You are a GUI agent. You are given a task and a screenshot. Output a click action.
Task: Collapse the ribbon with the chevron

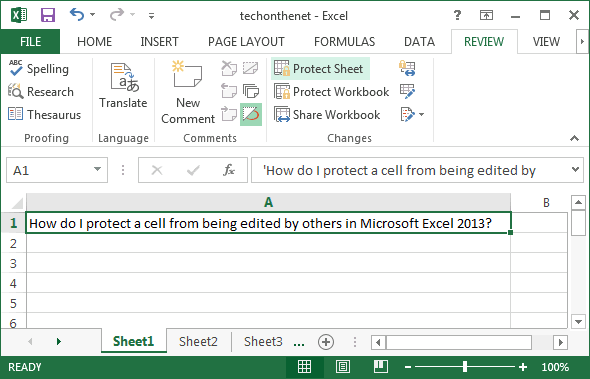(x=574, y=138)
